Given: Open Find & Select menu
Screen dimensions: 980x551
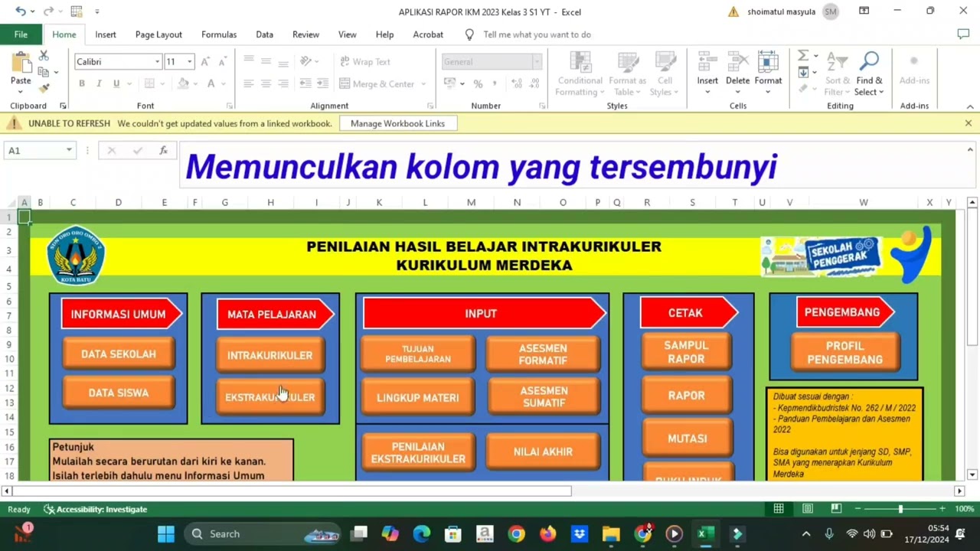Looking at the screenshot, I should (x=869, y=75).
